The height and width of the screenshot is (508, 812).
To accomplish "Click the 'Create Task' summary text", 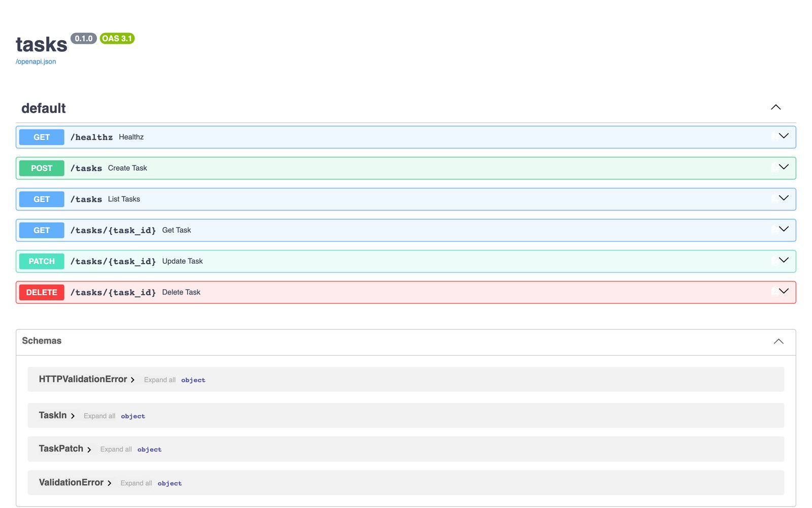I will pos(127,168).
